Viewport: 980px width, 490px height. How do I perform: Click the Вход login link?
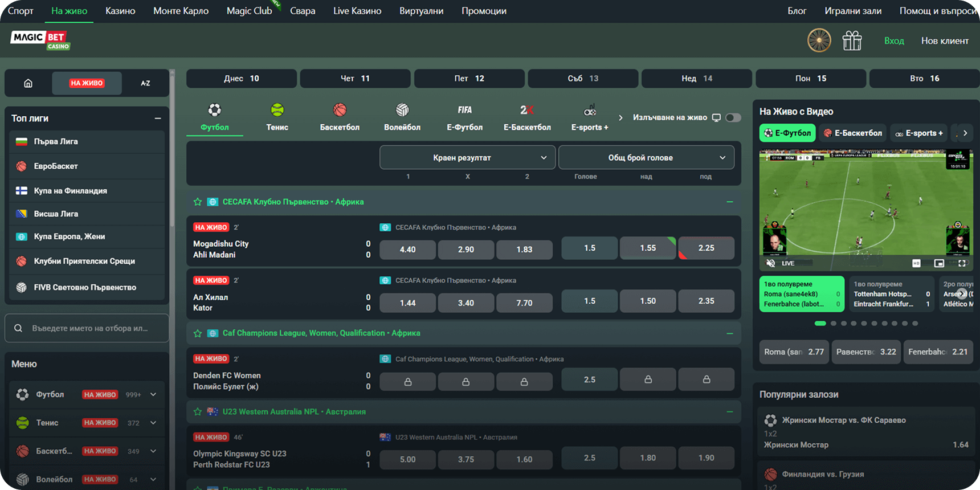(x=893, y=40)
